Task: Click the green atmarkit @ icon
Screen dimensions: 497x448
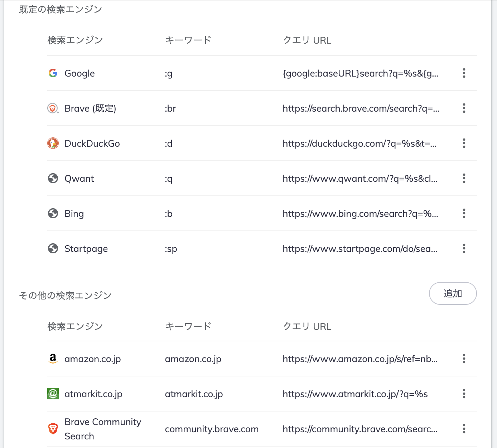Action: [53, 394]
